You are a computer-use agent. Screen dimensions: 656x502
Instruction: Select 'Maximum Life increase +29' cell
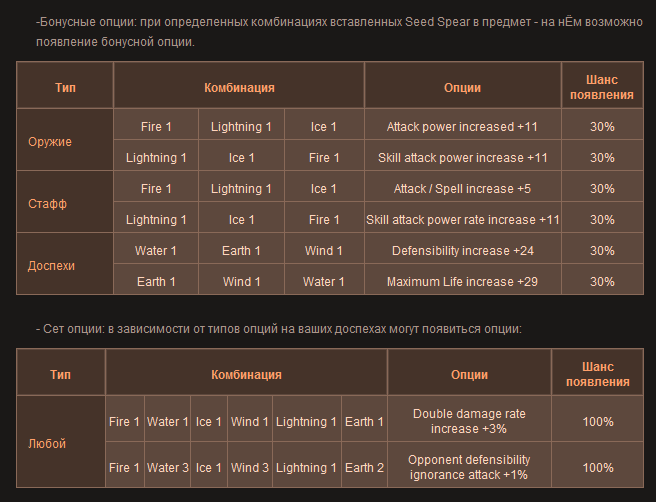[x=462, y=282]
